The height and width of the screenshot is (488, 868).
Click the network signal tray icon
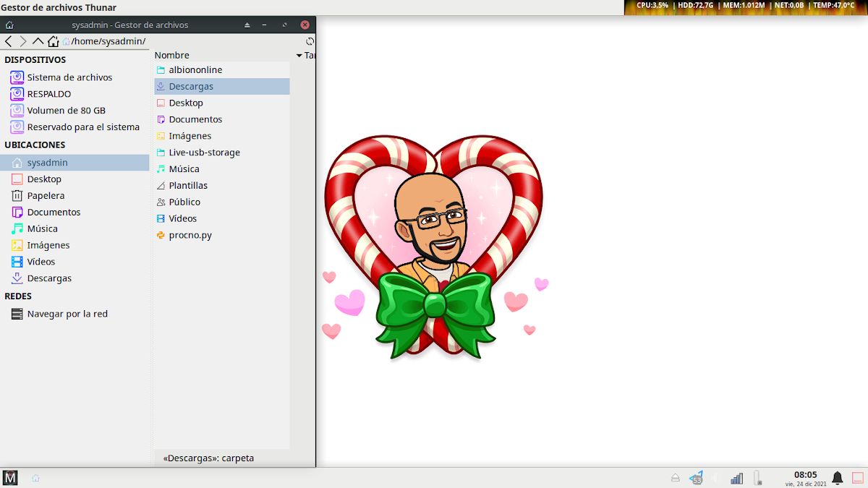(x=736, y=478)
